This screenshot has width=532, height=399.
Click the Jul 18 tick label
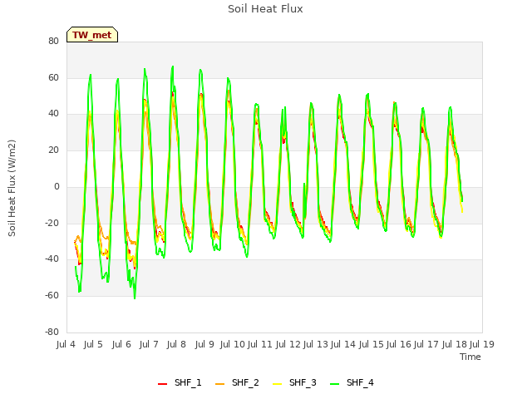point(455,344)
